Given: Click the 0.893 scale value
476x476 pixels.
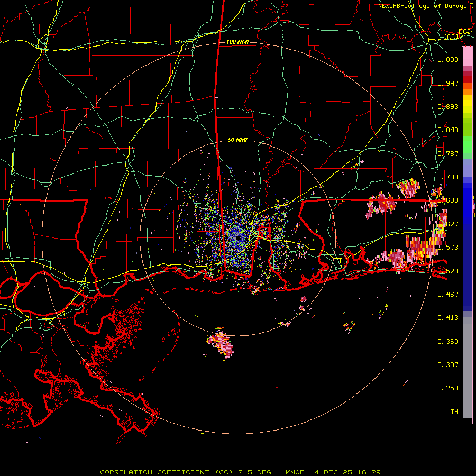Looking at the screenshot, I should (x=448, y=106).
